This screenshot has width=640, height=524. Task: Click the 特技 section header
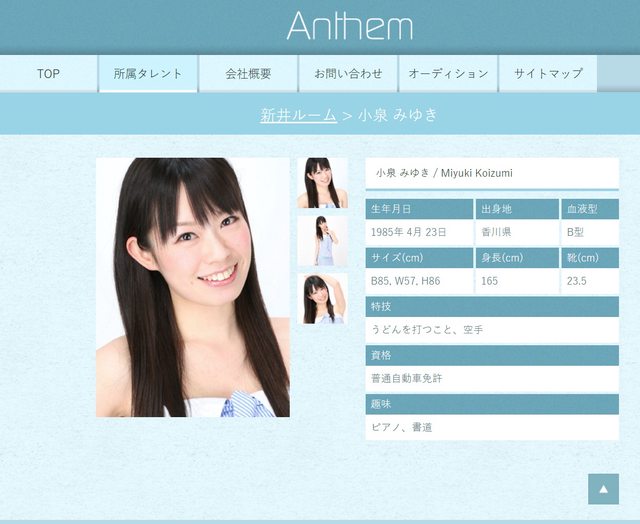point(491,306)
